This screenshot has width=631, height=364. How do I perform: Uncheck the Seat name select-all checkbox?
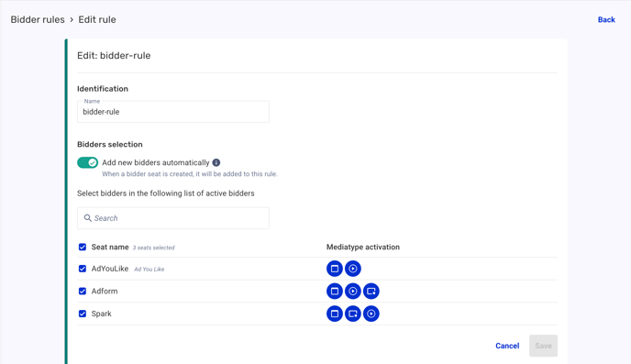pos(83,247)
